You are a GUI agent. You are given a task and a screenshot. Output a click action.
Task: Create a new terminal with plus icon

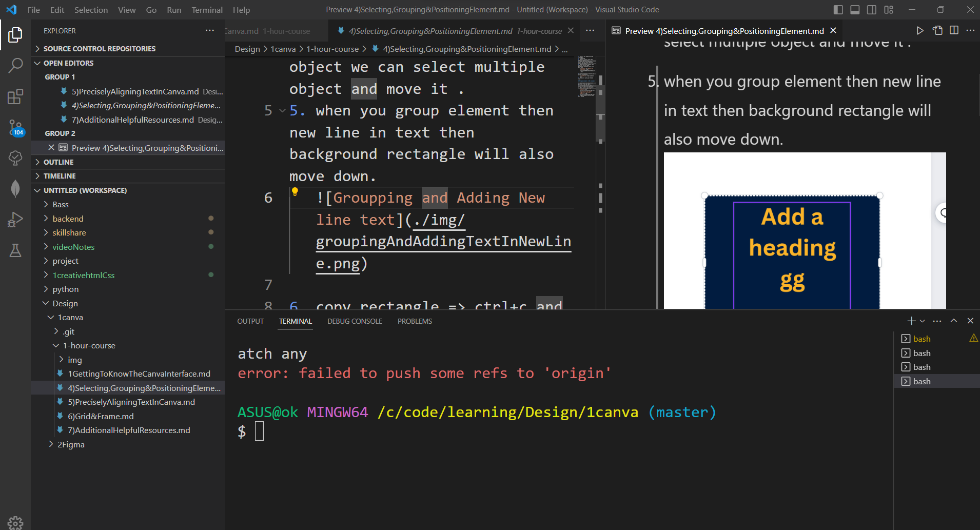[x=911, y=321]
